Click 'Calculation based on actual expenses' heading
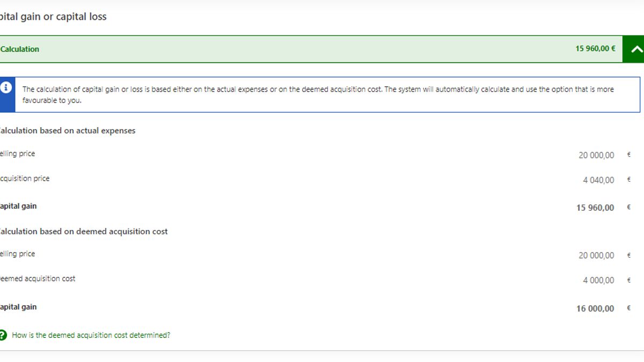Screen dimensions: 644x362 pos(67,131)
